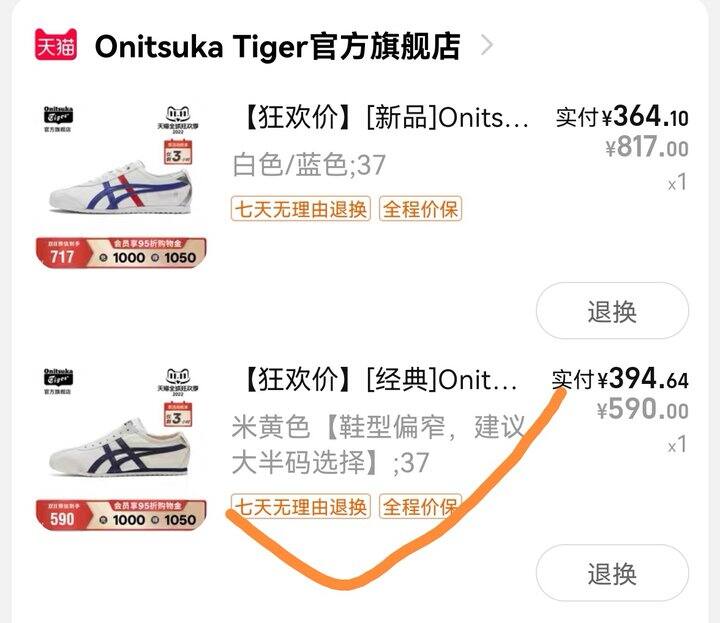Tap the 退换 button for the second item
The height and width of the screenshot is (623, 720).
click(x=612, y=572)
